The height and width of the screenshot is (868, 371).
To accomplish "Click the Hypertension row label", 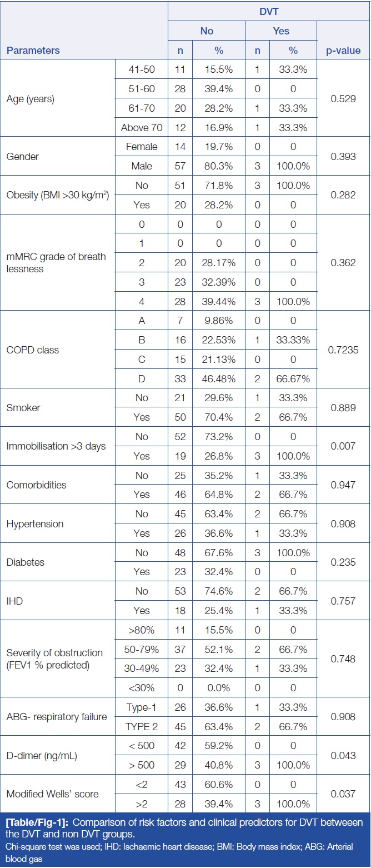I will point(34,524).
